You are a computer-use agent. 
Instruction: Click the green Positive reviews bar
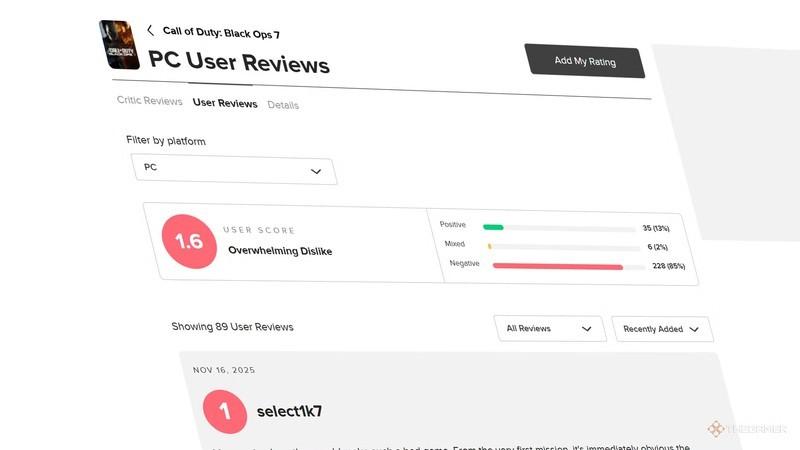(x=493, y=227)
